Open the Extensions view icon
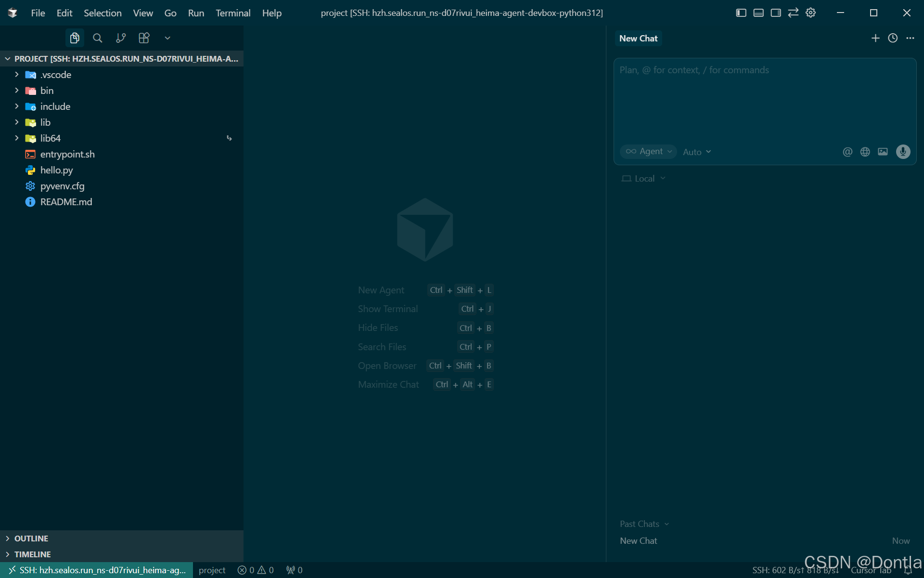Screen dimensions: 924x578 coord(144,38)
